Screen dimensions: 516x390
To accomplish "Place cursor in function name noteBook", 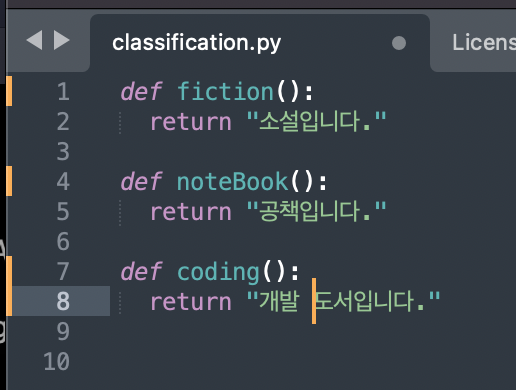I will tap(232, 181).
